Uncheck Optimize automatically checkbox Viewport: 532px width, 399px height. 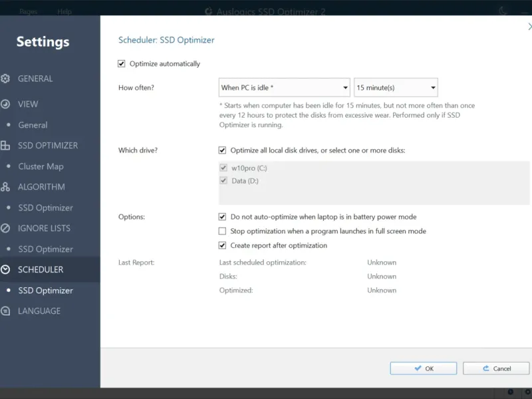click(122, 64)
